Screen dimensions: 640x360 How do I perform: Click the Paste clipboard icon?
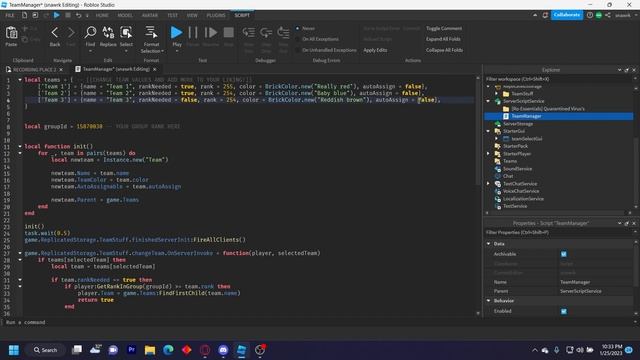click(x=11, y=33)
